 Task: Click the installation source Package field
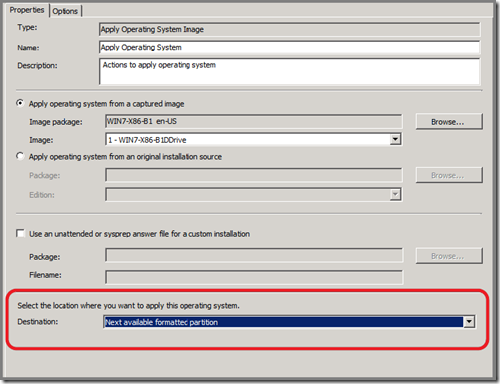tap(254, 175)
